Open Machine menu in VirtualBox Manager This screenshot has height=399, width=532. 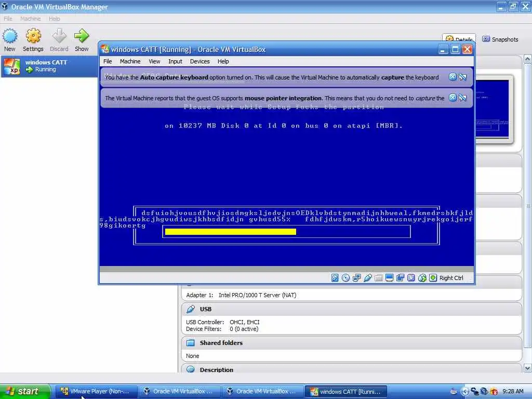(x=30, y=19)
